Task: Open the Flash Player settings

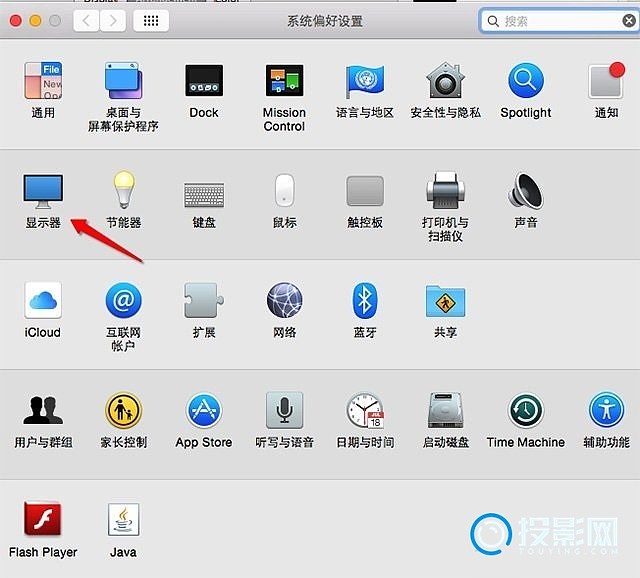Action: pyautogui.click(x=43, y=520)
